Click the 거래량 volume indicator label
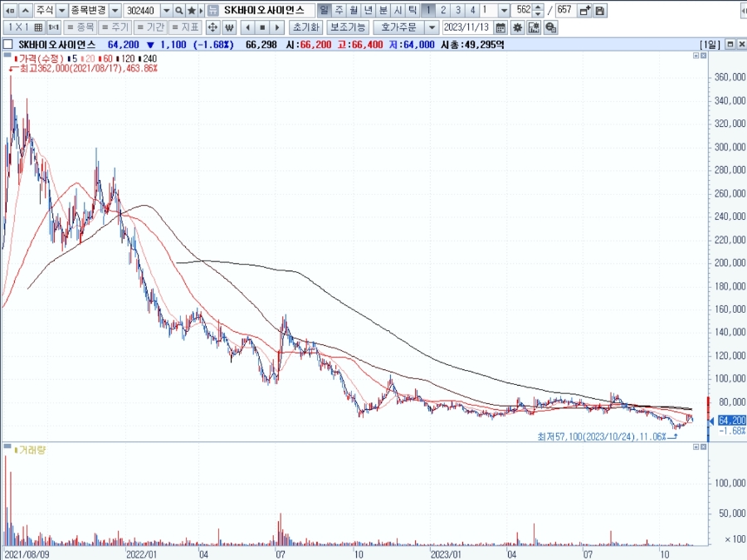Image resolution: width=747 pixels, height=560 pixels. (32, 450)
